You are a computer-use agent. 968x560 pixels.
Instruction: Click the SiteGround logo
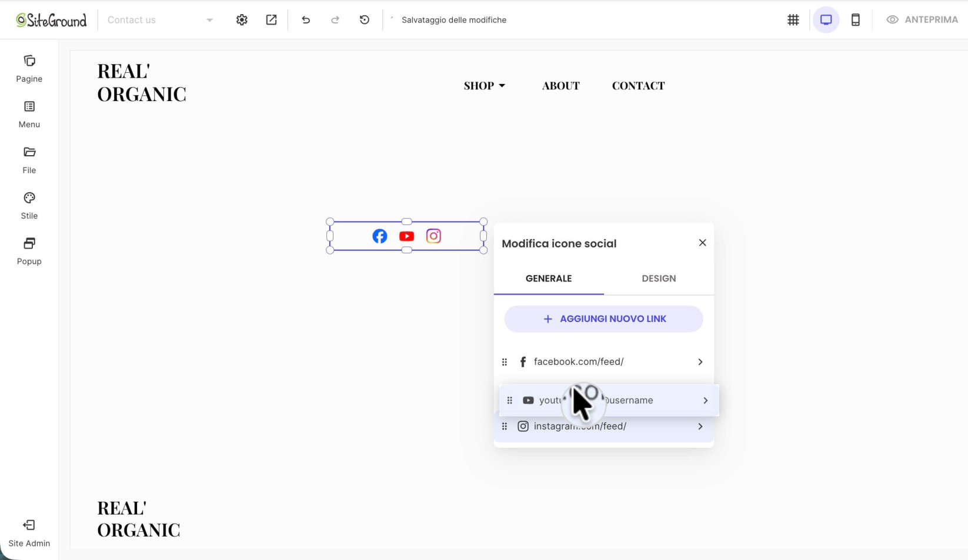click(51, 20)
